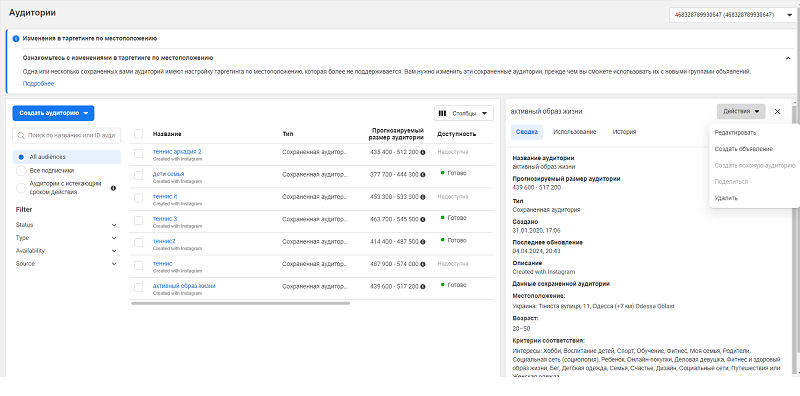Open the активный образ жизни audience link
800x396 pixels.
(184, 286)
